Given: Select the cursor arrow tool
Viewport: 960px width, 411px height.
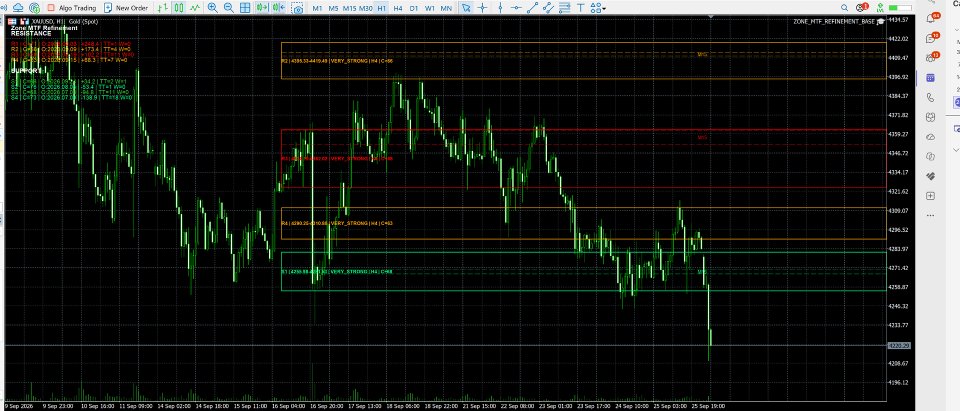Looking at the screenshot, I should point(467,8).
